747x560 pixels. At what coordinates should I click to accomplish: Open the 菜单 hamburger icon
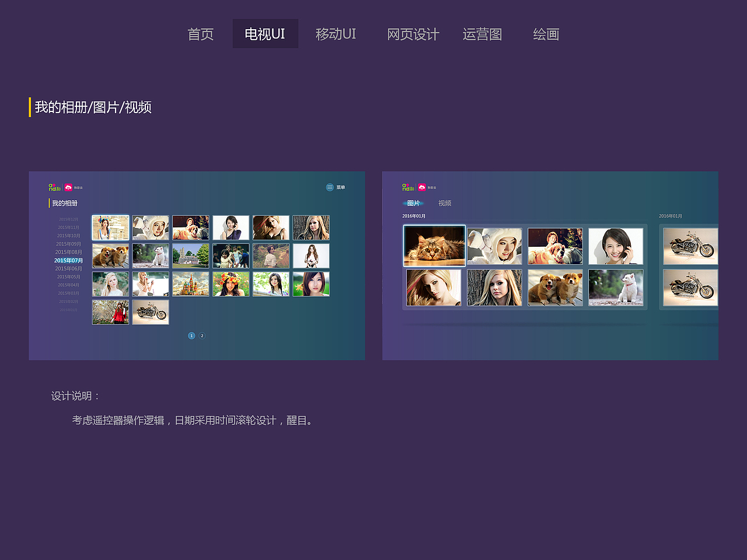[330, 187]
